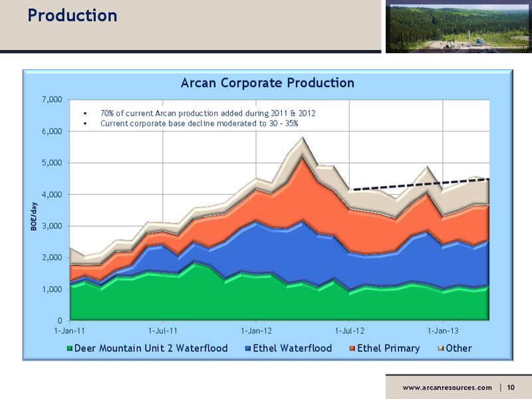This screenshot has height=399, width=532.
Task: Click the 1-Jul-11 x-axis date
Action: (x=163, y=331)
